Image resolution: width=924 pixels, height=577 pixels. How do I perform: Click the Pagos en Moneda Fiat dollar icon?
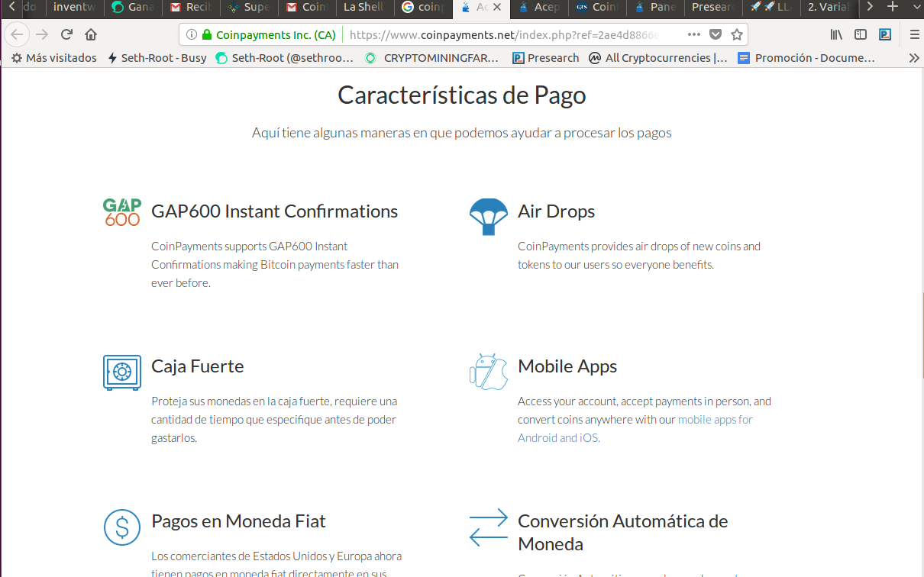pos(121,527)
